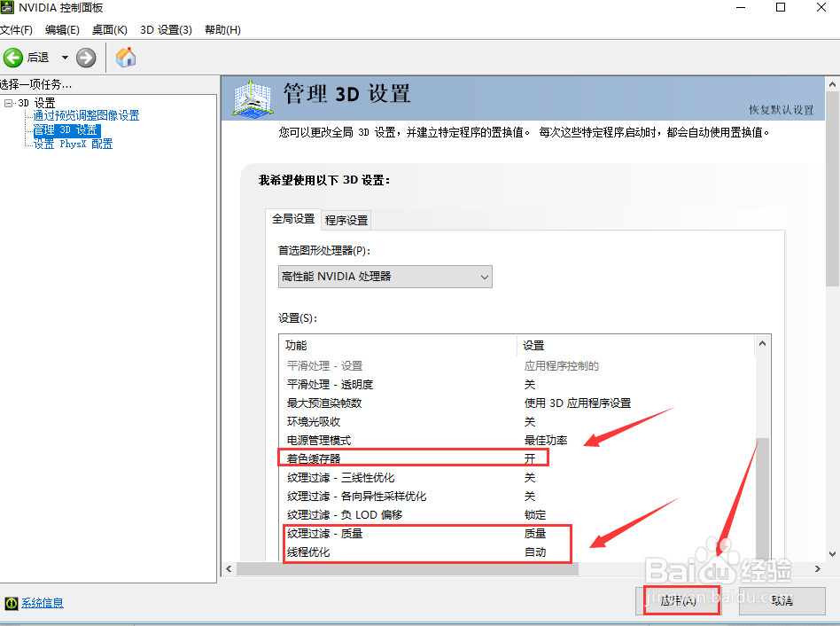Open the 编辑(E) menu
The height and width of the screenshot is (626, 840).
click(x=62, y=30)
